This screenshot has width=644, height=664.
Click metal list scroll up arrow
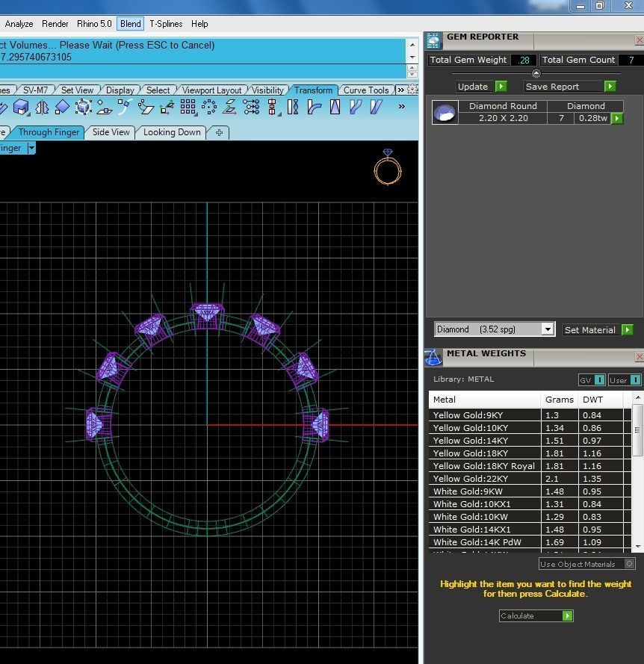pyautogui.click(x=638, y=397)
